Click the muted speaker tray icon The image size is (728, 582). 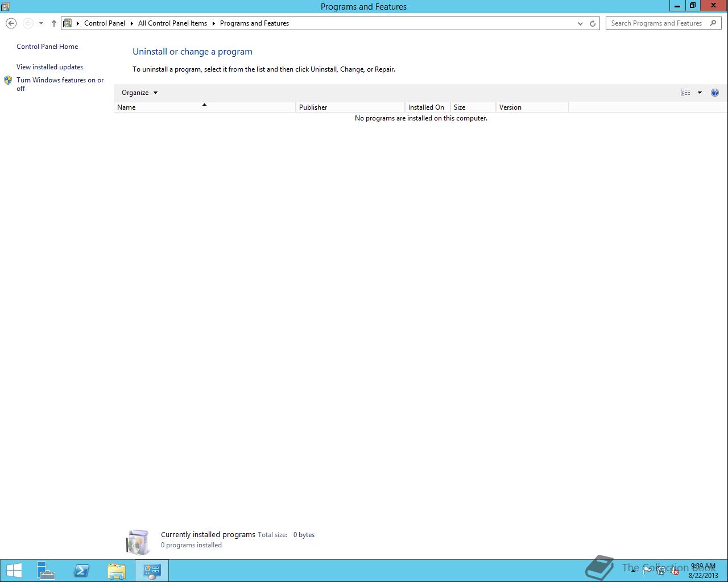point(675,571)
